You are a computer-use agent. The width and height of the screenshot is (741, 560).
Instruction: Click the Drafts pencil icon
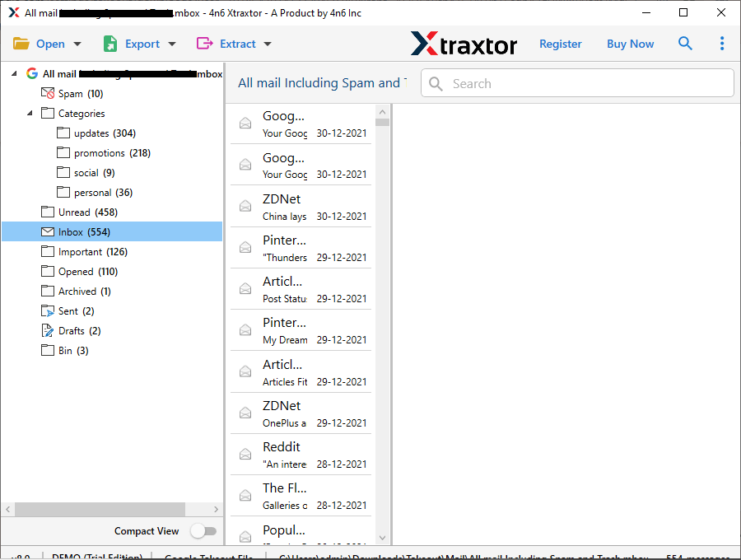(x=47, y=330)
